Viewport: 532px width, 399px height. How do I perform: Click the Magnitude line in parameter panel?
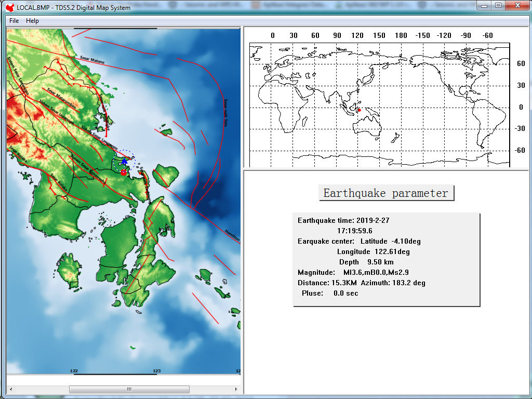point(353,272)
